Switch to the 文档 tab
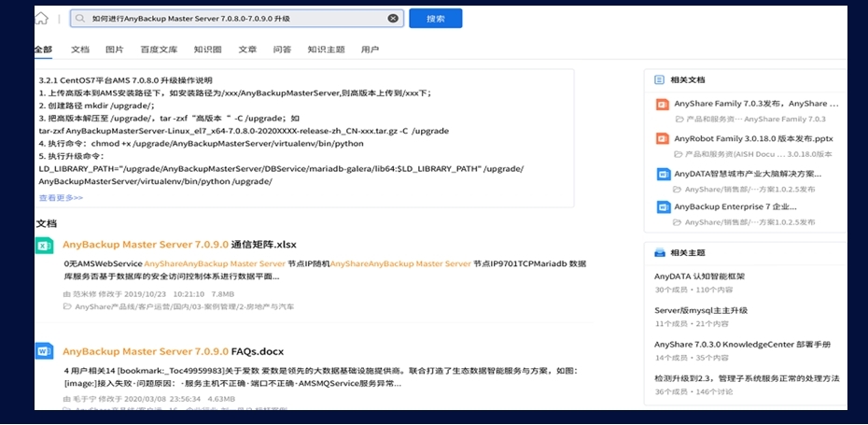868x425 pixels. 79,50
